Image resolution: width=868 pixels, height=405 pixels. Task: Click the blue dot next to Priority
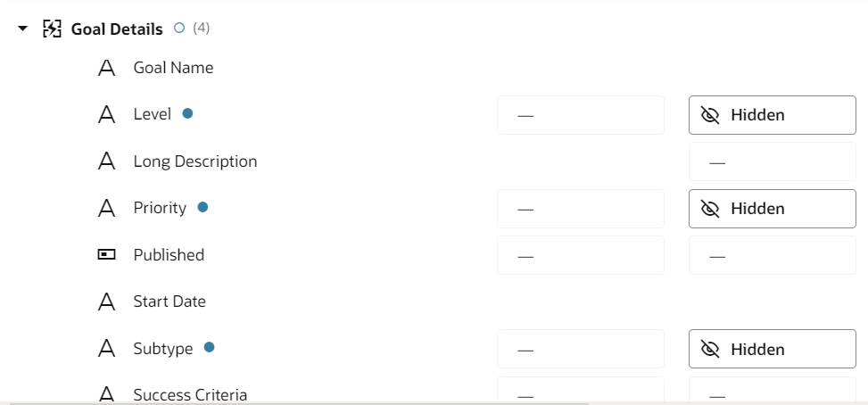coord(203,207)
